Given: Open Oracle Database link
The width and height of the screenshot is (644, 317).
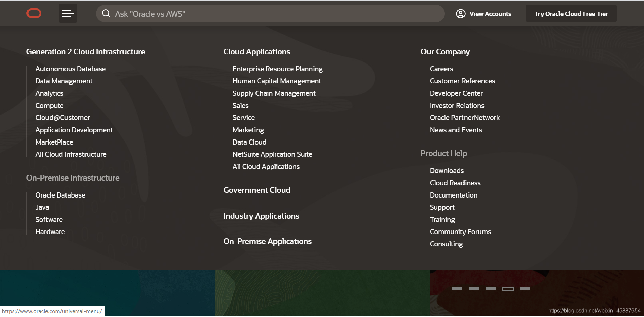Looking at the screenshot, I should (x=60, y=195).
